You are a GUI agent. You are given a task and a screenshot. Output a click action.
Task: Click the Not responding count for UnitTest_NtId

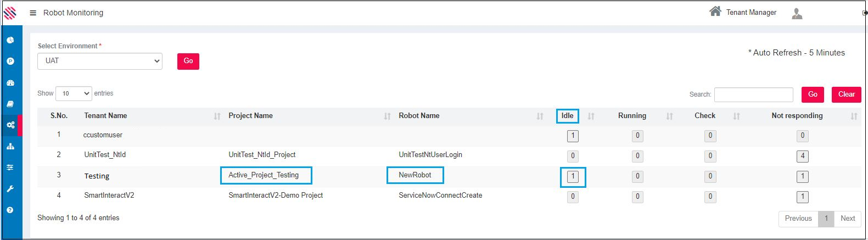coord(802,156)
